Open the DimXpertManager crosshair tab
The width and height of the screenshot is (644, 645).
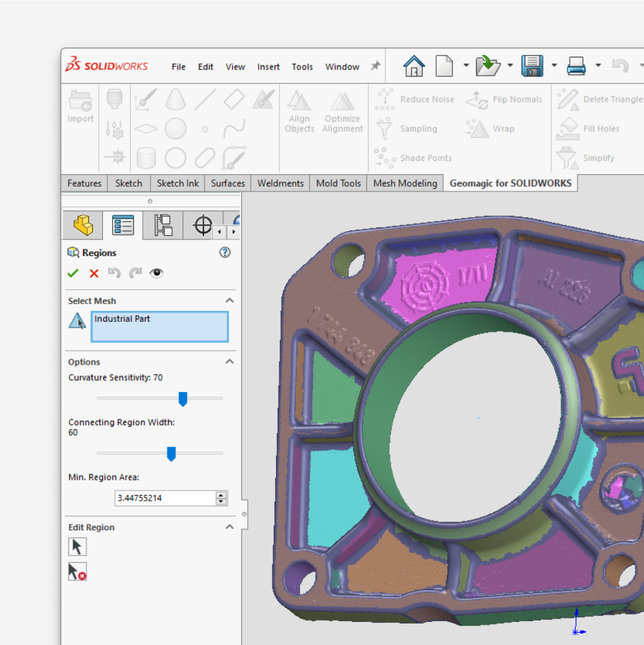203,225
